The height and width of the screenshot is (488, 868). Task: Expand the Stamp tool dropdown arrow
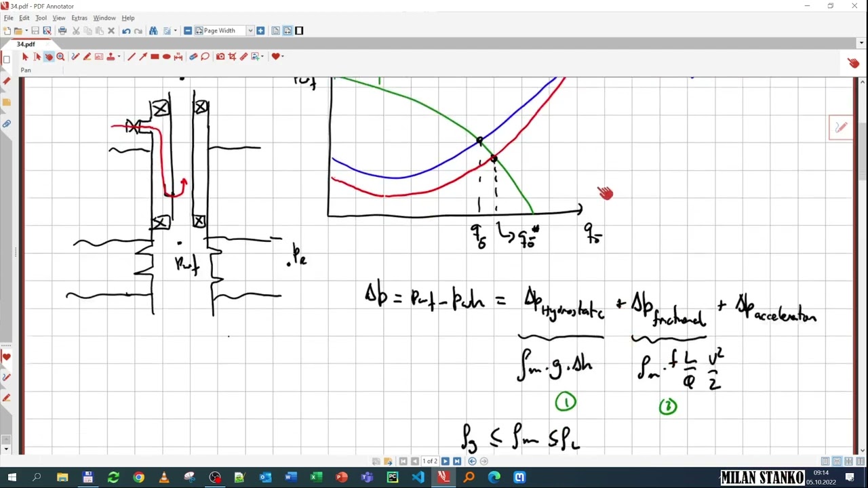pyautogui.click(x=119, y=56)
